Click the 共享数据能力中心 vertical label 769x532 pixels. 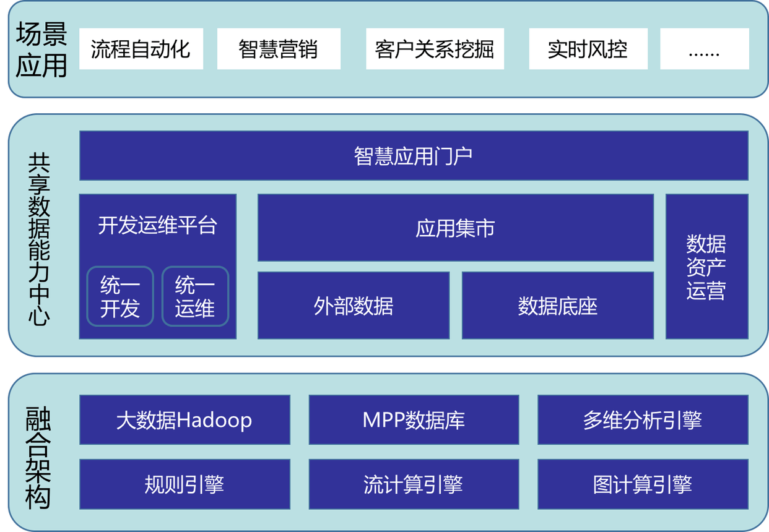click(39, 239)
